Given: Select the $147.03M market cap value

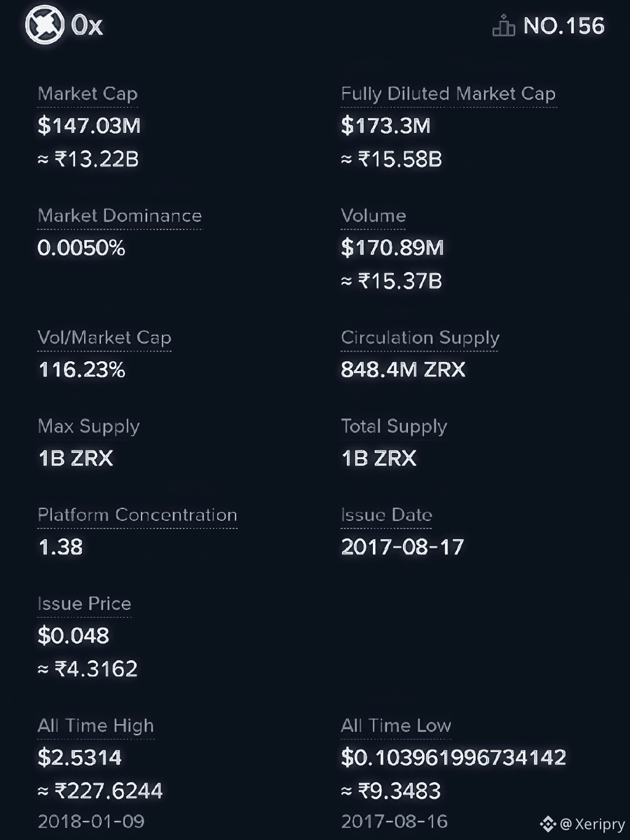Looking at the screenshot, I should pos(89,126).
